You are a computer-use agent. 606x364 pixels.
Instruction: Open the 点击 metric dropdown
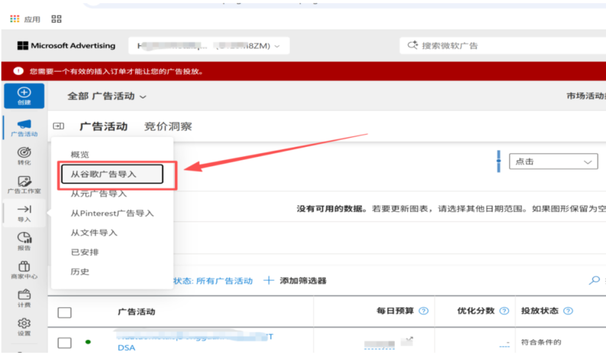tap(553, 162)
